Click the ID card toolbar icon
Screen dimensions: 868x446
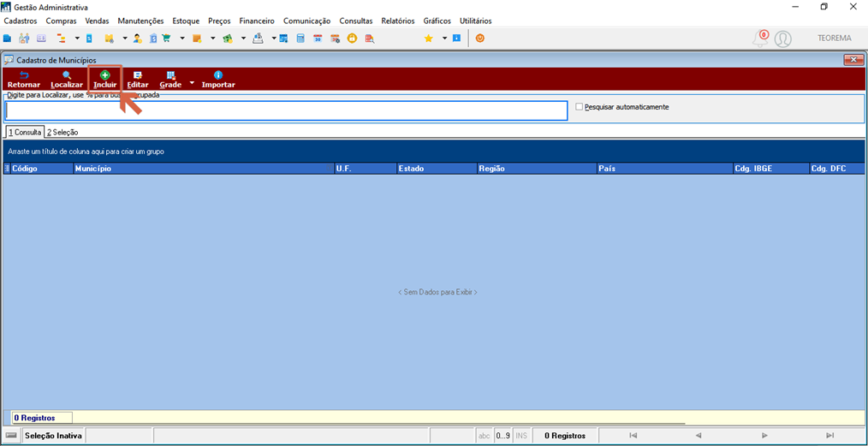click(x=41, y=39)
